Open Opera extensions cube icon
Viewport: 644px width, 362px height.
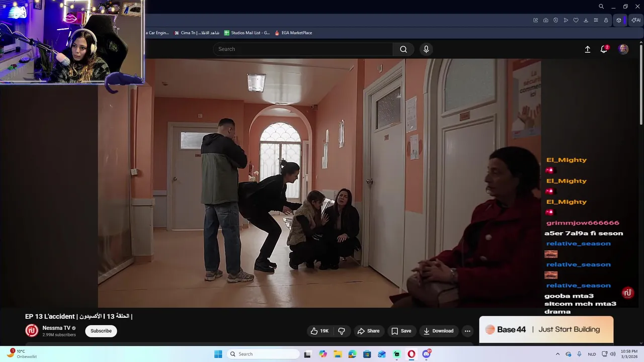(619, 20)
